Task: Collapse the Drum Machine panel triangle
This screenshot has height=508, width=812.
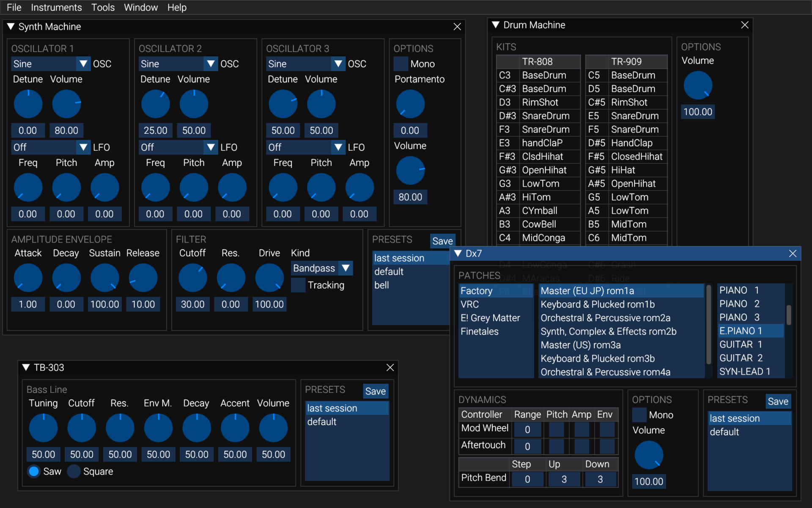Action: pos(496,25)
